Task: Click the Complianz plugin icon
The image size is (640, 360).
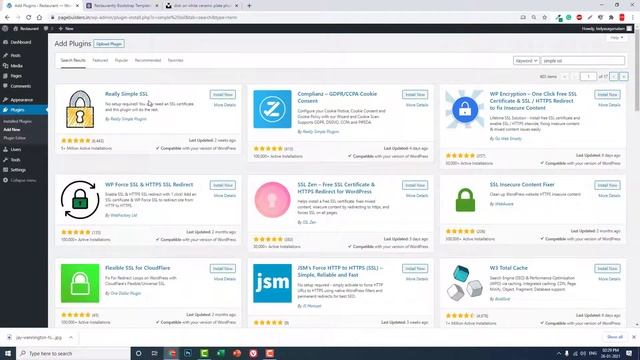Action: tap(272, 109)
